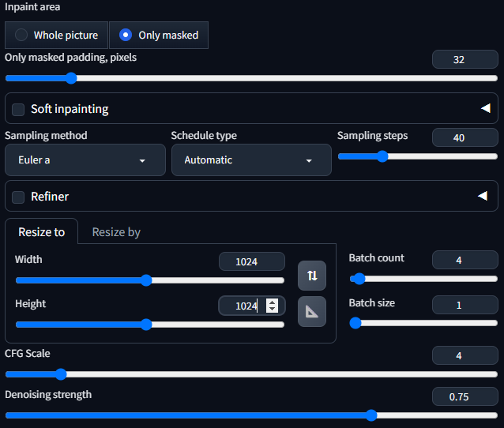Switch to the Resize to tab
Viewport: 504px width, 428px height.
click(x=41, y=232)
